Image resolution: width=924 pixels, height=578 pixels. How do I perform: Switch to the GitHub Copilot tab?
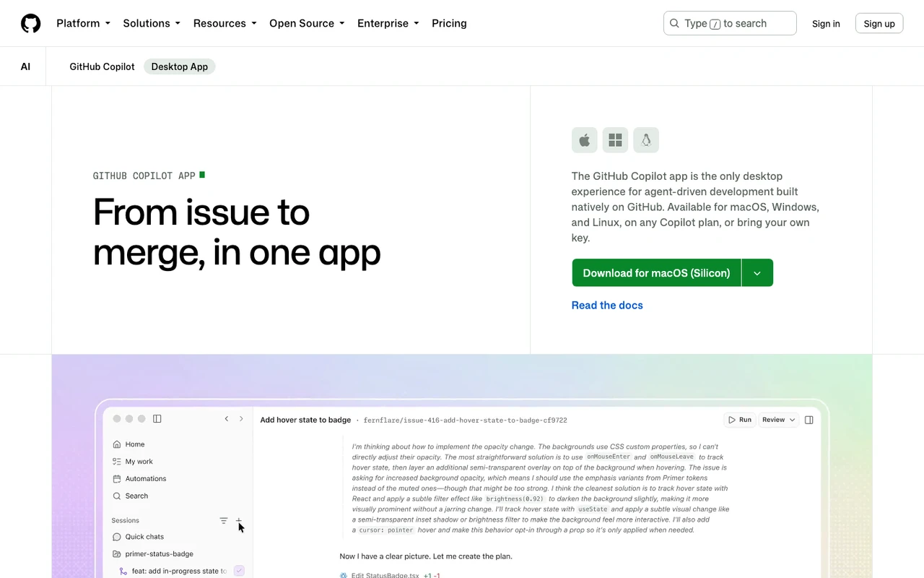[x=102, y=66]
